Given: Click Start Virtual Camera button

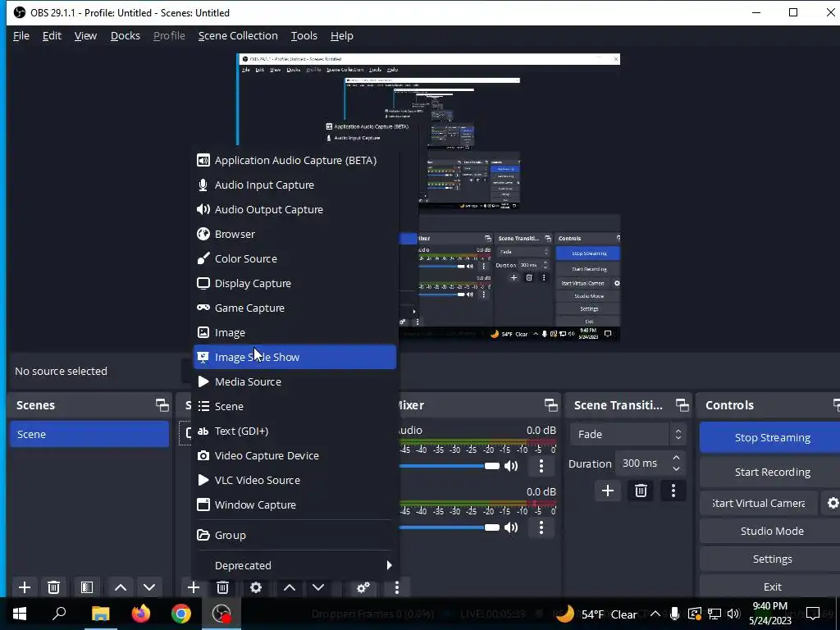Looking at the screenshot, I should [759, 503].
